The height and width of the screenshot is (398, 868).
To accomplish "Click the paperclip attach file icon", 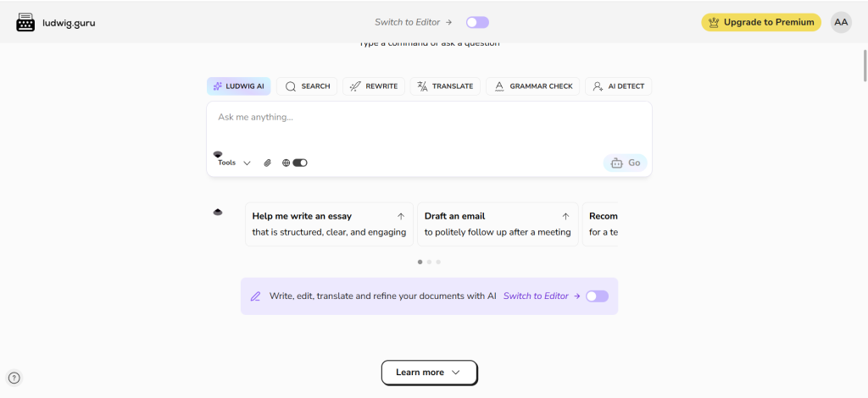I will pyautogui.click(x=267, y=163).
